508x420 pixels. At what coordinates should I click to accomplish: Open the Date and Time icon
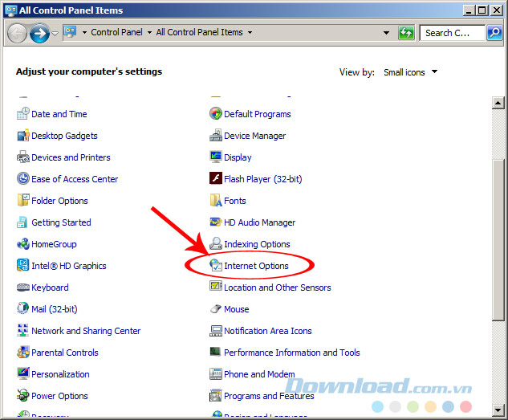(x=23, y=114)
